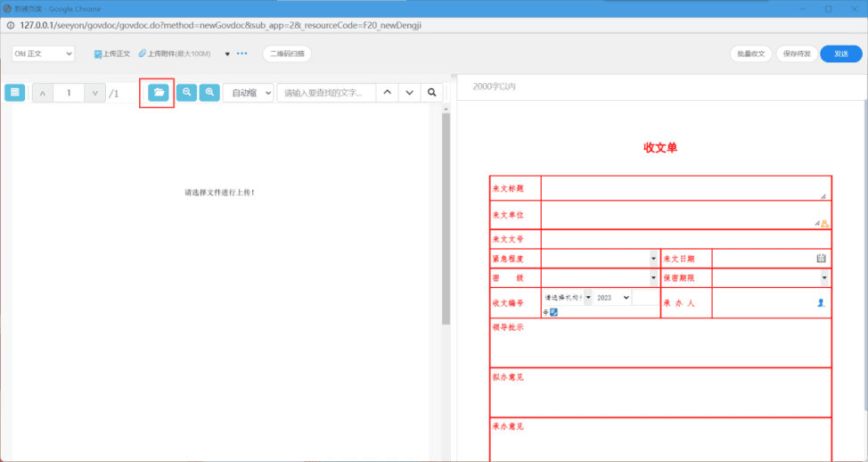This screenshot has width=868, height=462.
Task: Open the 自动缩 zoom mode dropdown
Action: (x=248, y=93)
